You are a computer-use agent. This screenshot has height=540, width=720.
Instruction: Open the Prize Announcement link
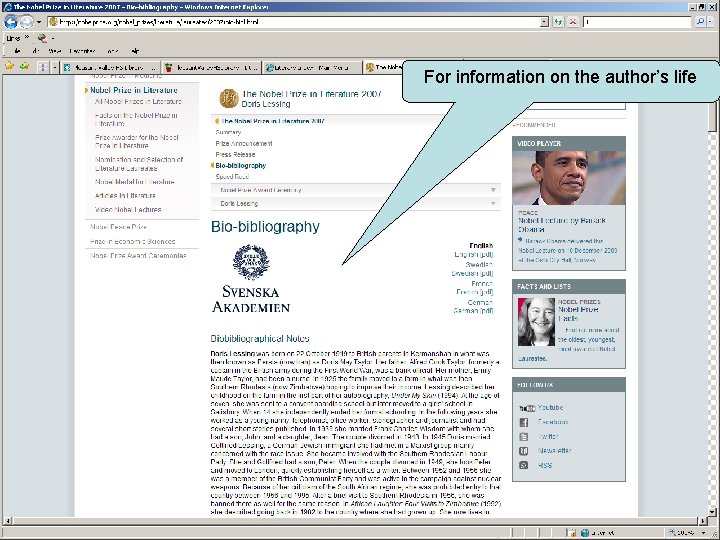tap(244, 144)
